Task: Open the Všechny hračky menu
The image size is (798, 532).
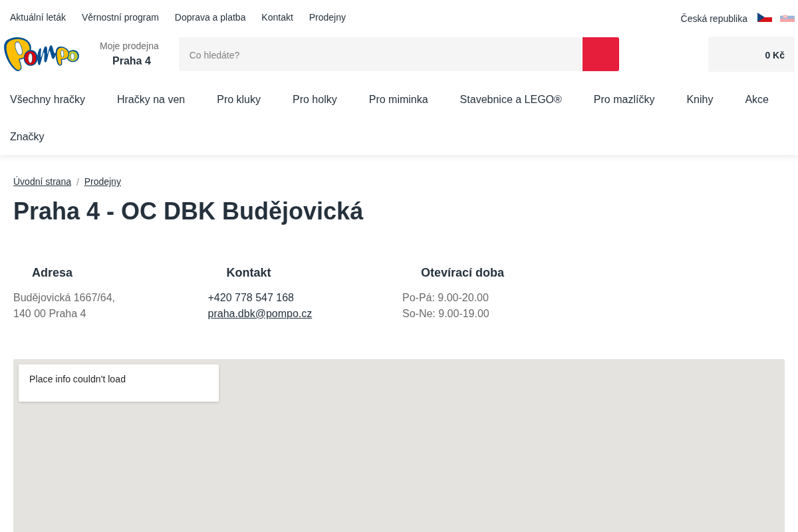Action: coord(47,100)
